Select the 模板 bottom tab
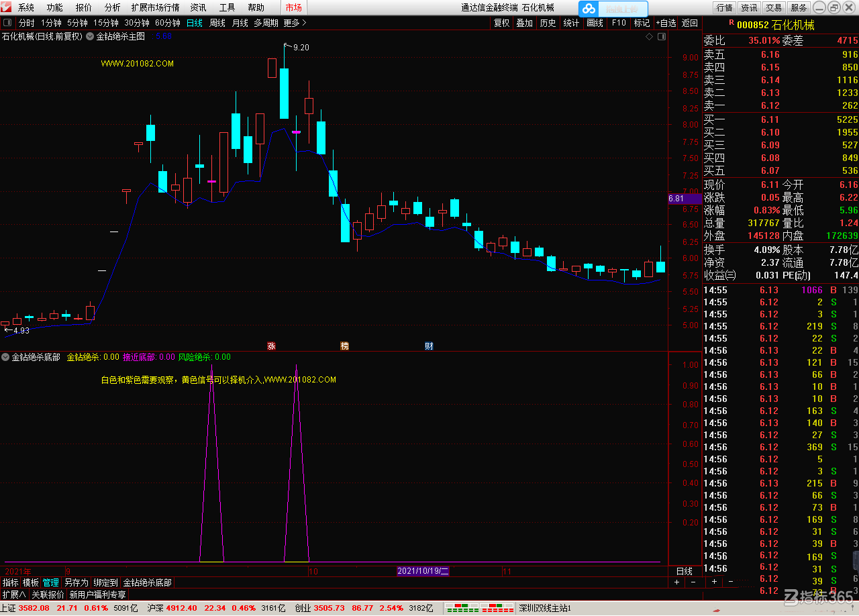859x616 pixels. (30, 582)
